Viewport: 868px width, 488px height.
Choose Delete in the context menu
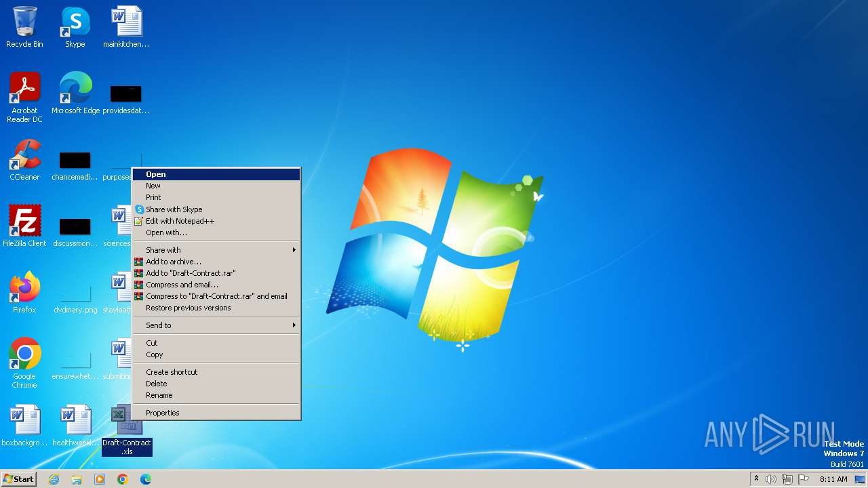tap(216, 384)
